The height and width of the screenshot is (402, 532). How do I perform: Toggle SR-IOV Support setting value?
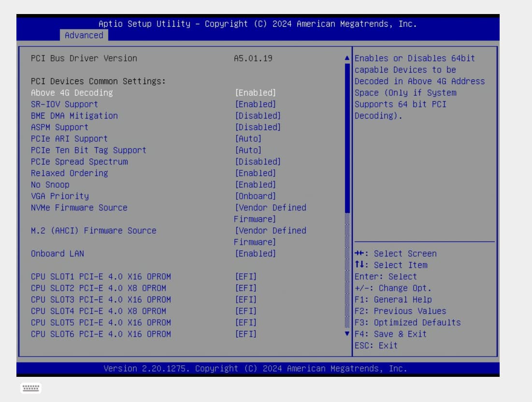pos(255,104)
